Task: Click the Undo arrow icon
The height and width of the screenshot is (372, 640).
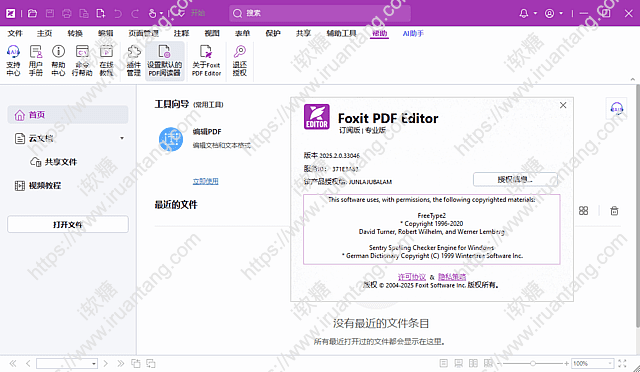Action: click(x=118, y=13)
